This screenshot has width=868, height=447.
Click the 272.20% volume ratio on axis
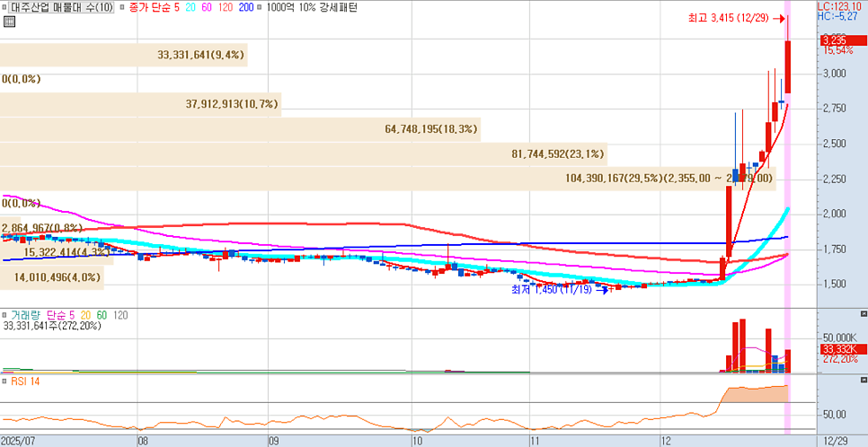(840, 358)
